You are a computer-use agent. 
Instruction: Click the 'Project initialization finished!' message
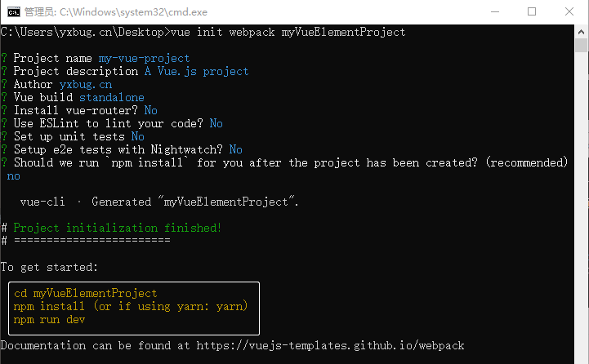(118, 228)
